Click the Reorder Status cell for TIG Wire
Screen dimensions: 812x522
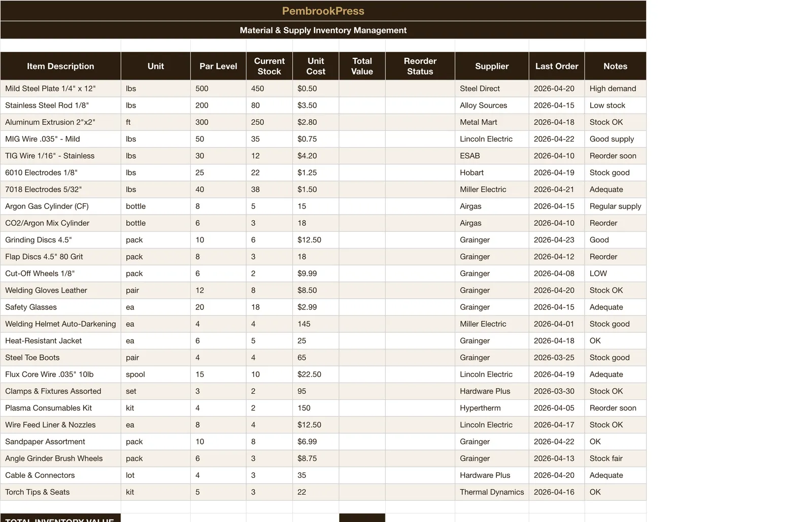tap(420, 156)
